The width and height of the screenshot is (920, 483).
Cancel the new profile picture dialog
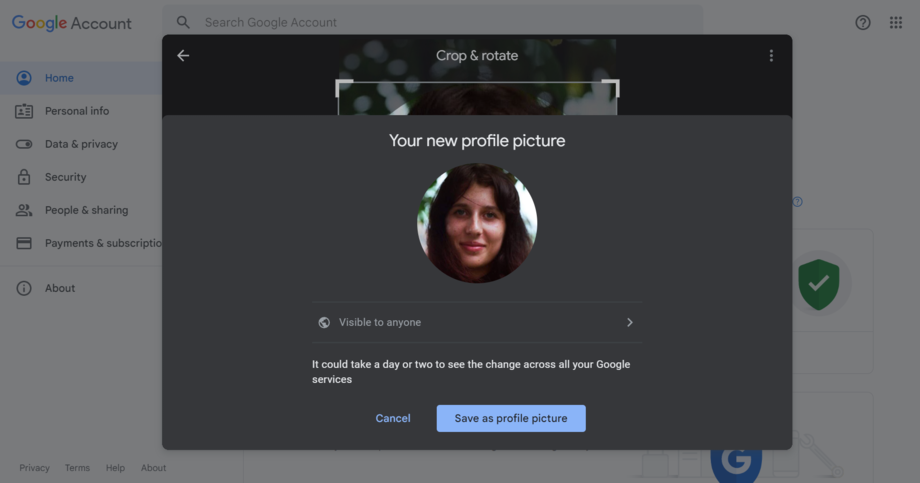[393, 418]
